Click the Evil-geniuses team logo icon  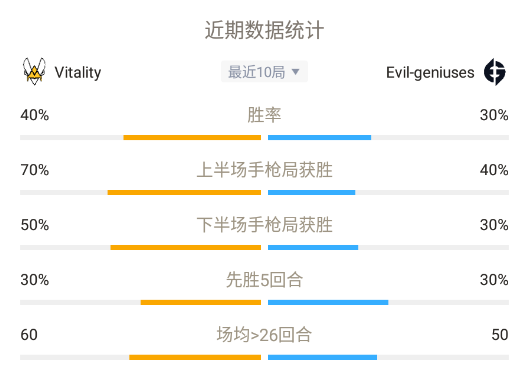point(495,72)
